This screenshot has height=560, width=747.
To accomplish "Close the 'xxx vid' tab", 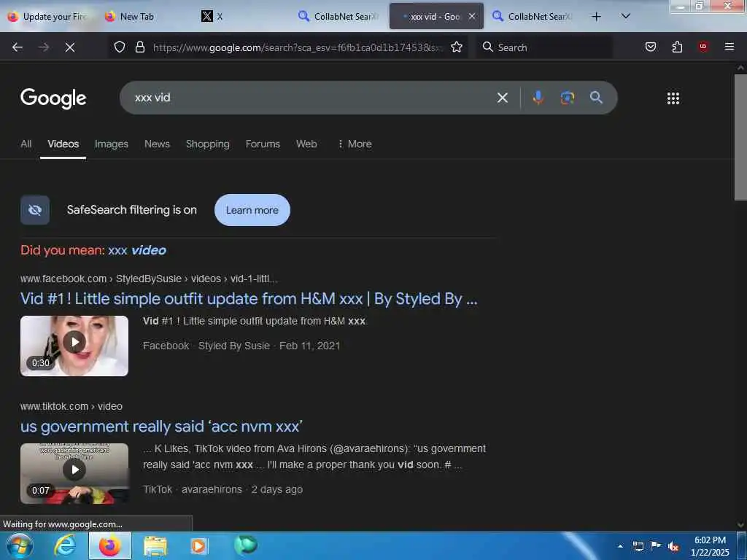I will tap(472, 17).
